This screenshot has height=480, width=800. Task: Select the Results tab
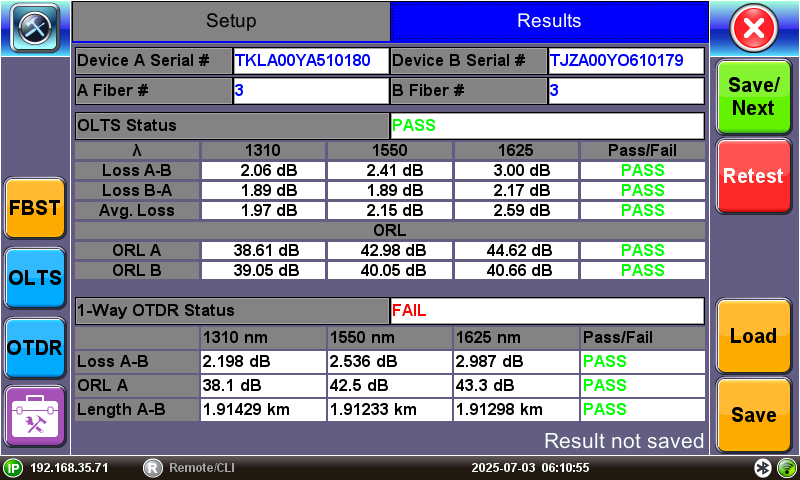click(548, 21)
